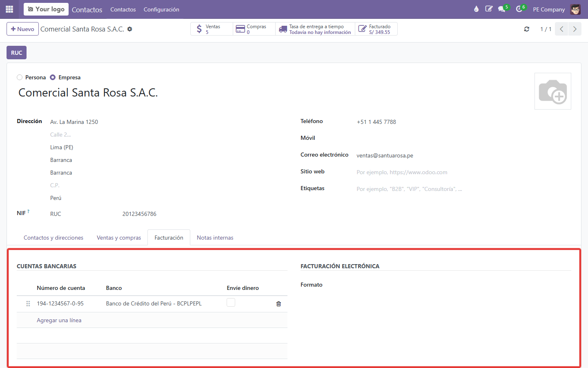Open the activities clock icon
The width and height of the screenshot is (588, 368).
click(519, 9)
